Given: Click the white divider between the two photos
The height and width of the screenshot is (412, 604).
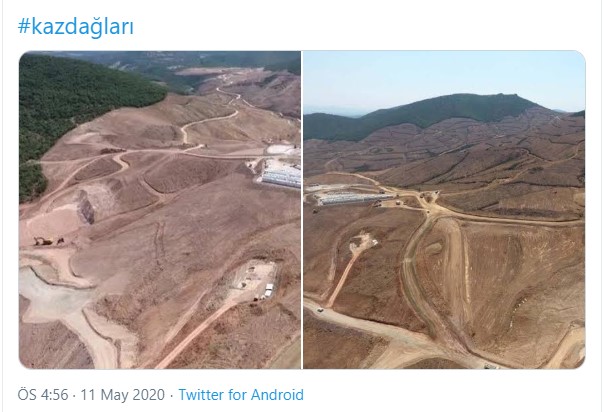Looking at the screenshot, I should [x=302, y=210].
